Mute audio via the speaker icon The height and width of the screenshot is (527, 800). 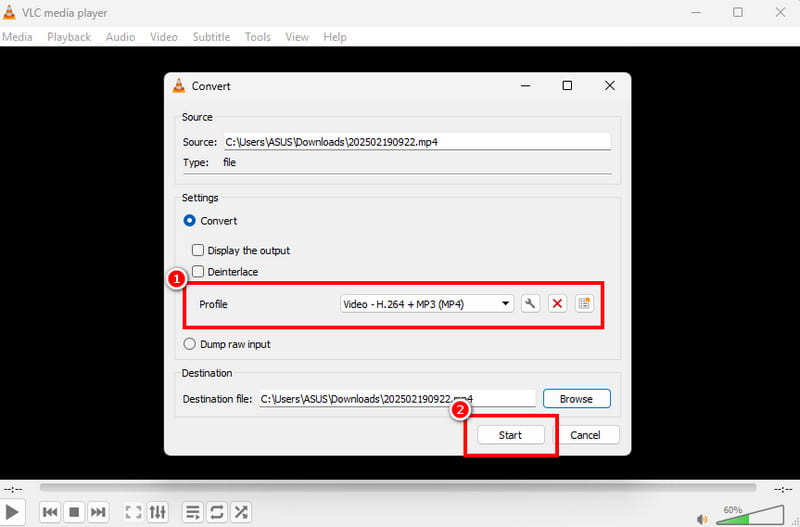pos(703,517)
